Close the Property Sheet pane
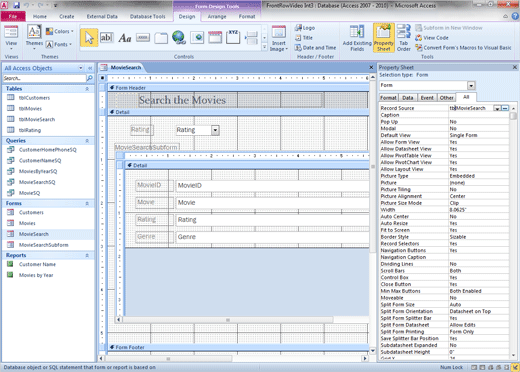Viewport: 520px width, 372px height. (x=515, y=67)
